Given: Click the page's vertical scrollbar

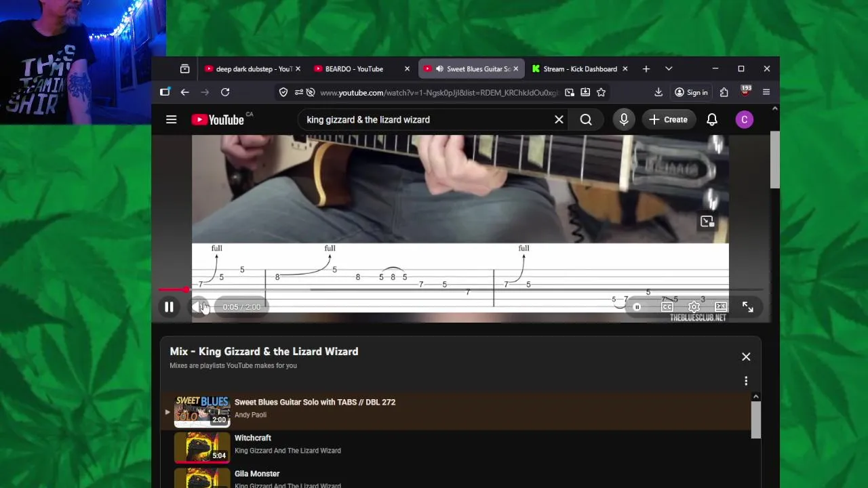Looking at the screenshot, I should tap(775, 160).
